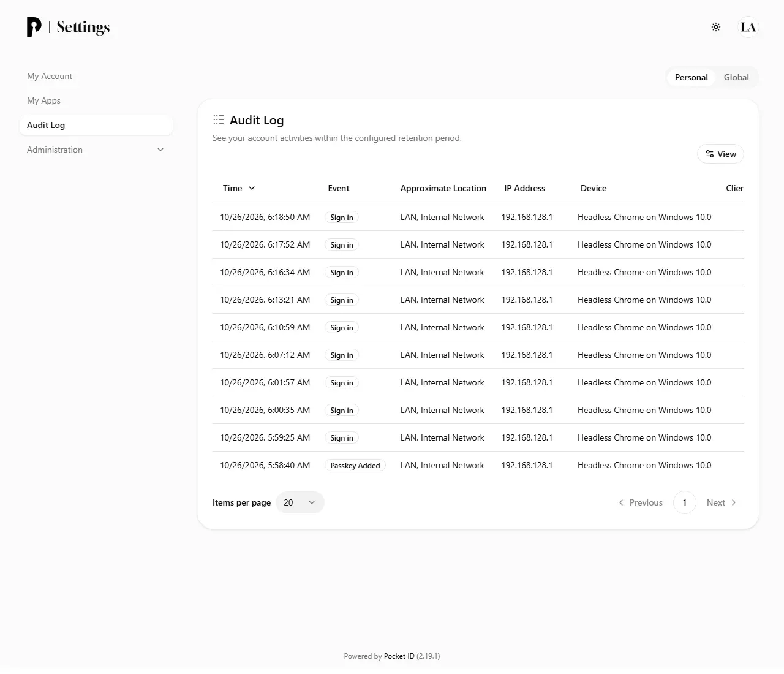Click the IP address in the 6:10:59 AM row
Viewport: 784px width, 674px height.
pyautogui.click(x=527, y=327)
